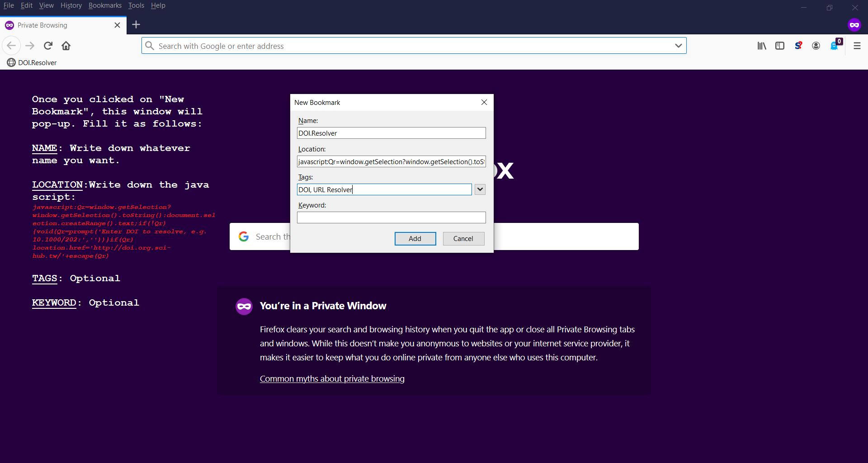Click the private browsing mask indicator
Viewport: 868px width, 463px height.
[854, 25]
